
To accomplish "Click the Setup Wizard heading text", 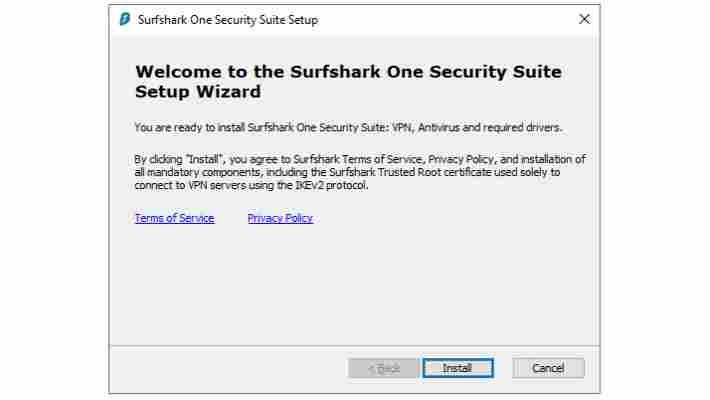I will [198, 92].
